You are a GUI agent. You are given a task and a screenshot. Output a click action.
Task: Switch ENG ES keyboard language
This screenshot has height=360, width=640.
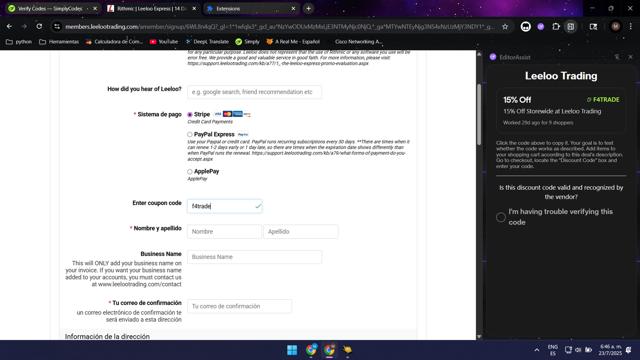[553, 350]
